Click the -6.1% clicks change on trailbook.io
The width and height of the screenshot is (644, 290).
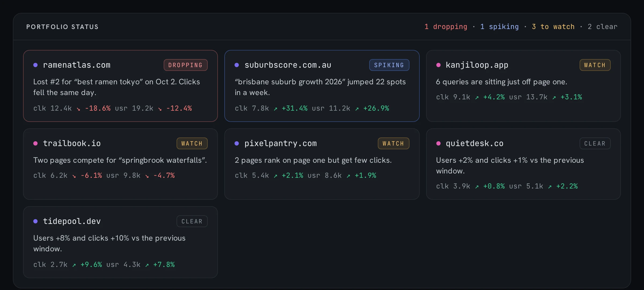91,175
